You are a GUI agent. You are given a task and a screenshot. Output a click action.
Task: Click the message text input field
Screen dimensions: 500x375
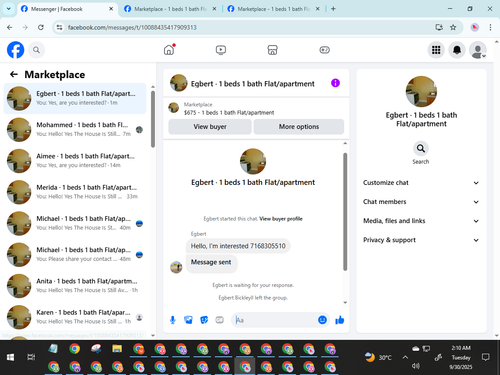tap(275, 320)
